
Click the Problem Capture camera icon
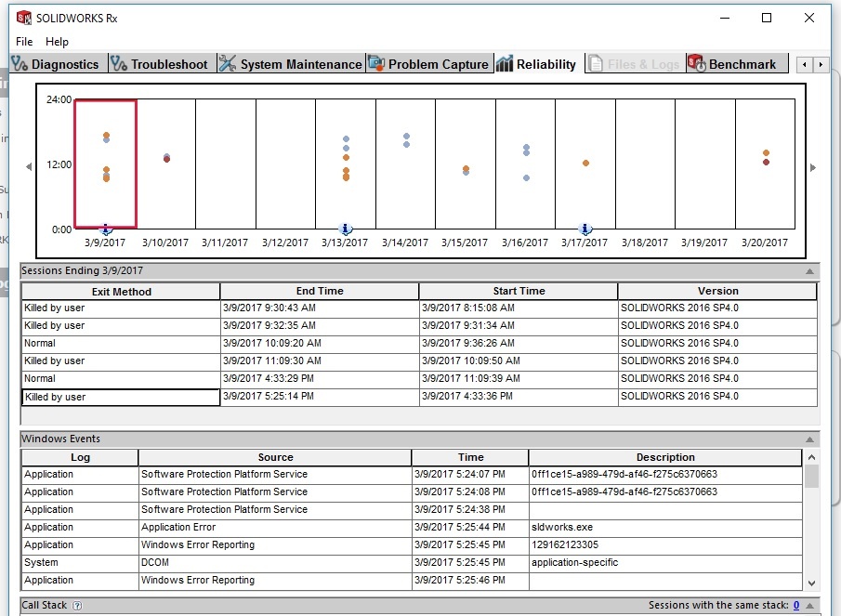376,63
